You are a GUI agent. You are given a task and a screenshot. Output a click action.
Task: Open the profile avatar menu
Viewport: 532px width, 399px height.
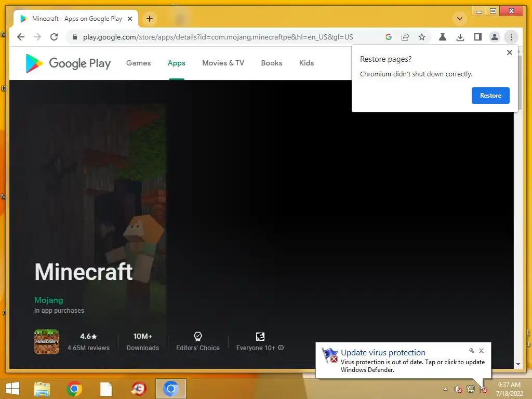click(495, 37)
